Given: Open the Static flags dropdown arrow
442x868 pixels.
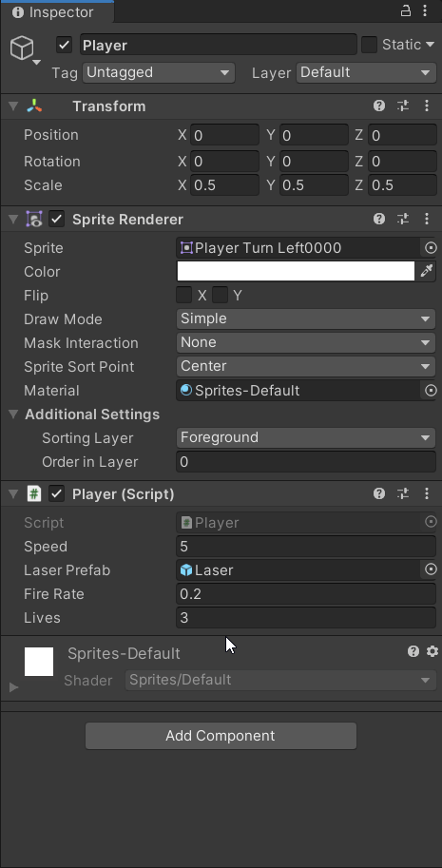Looking at the screenshot, I should tap(430, 45).
